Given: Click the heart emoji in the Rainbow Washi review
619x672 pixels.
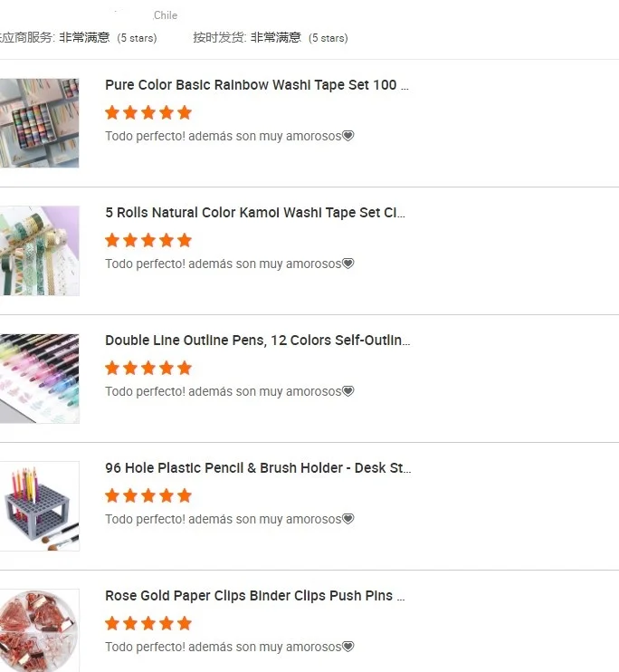Looking at the screenshot, I should point(348,136).
